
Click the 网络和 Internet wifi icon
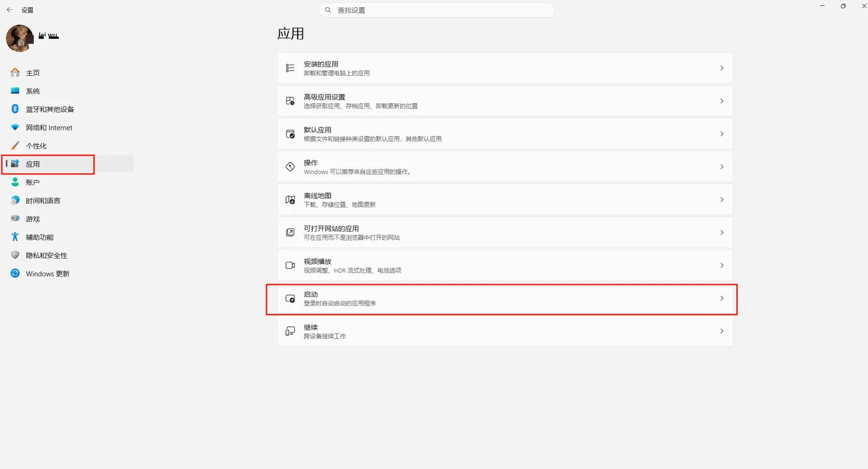15,127
